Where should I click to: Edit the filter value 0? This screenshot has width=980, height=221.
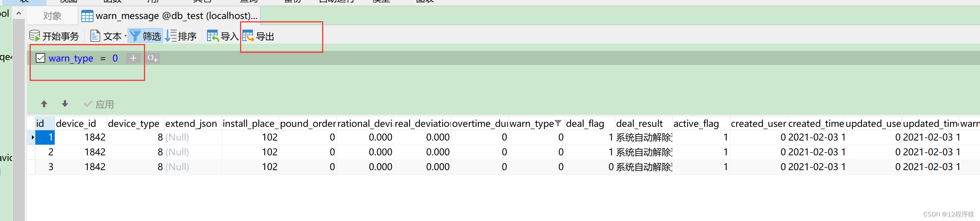coord(115,58)
